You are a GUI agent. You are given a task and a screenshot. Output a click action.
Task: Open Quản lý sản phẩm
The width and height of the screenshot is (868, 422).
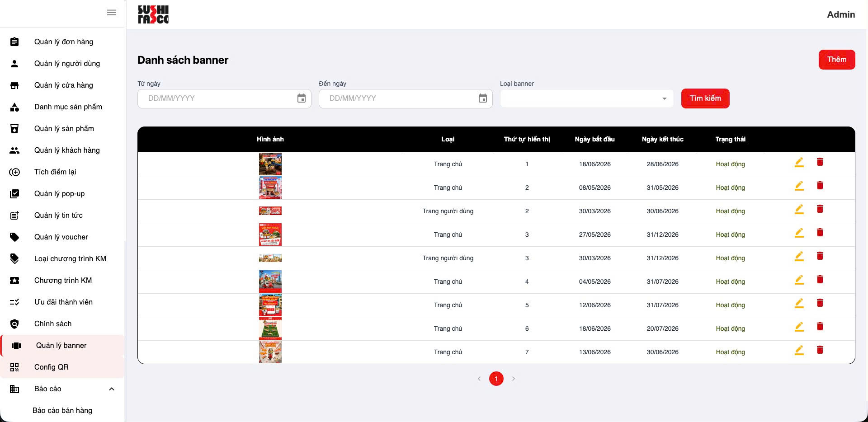64,128
